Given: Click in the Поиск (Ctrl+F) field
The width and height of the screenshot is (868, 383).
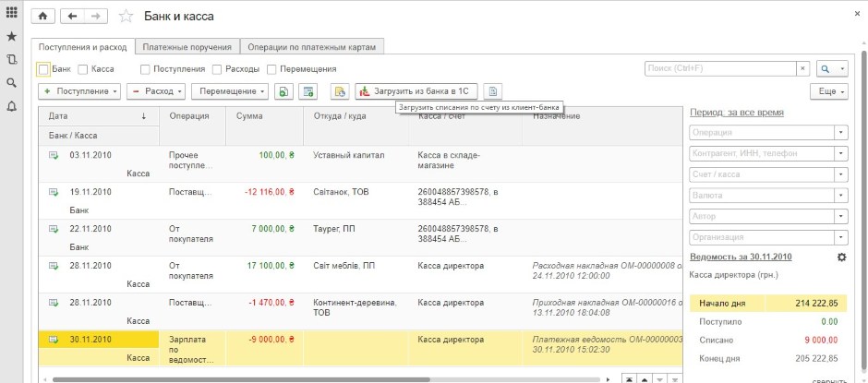Looking at the screenshot, I should [721, 68].
